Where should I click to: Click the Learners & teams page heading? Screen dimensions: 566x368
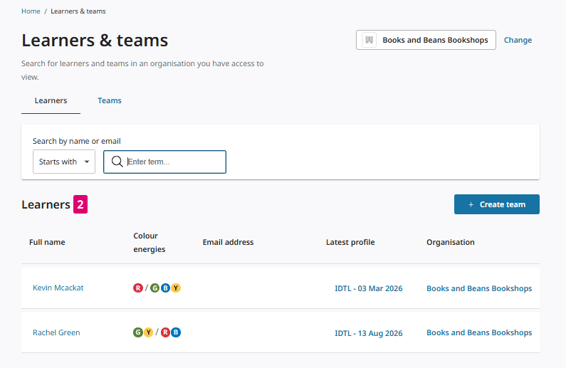coord(95,40)
